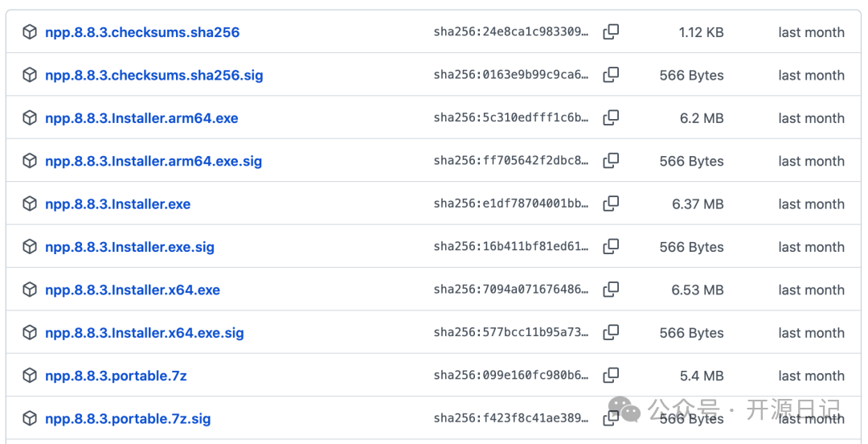The image size is (868, 444).
Task: Download npp.8.8.3.portable.7z archive
Action: tap(116, 376)
